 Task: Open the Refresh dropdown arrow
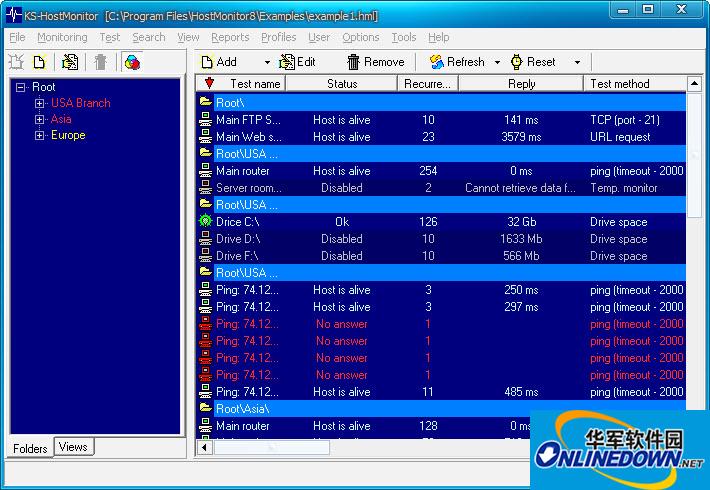click(x=497, y=62)
